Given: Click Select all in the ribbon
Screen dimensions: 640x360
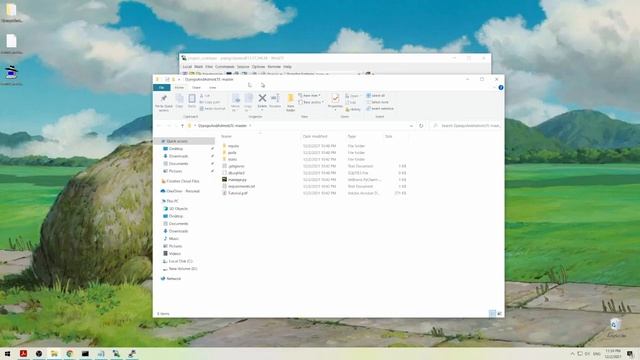Looking at the screenshot, I should pos(376,96).
